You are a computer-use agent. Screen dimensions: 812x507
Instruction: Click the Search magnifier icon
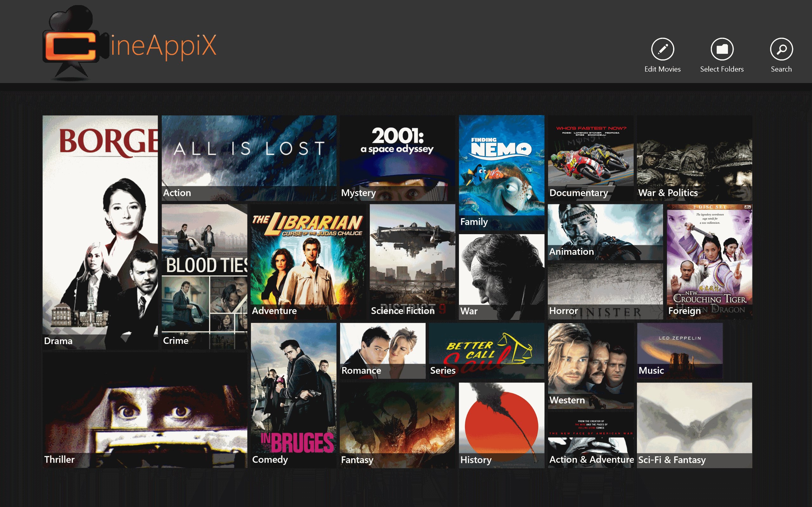tap(781, 49)
